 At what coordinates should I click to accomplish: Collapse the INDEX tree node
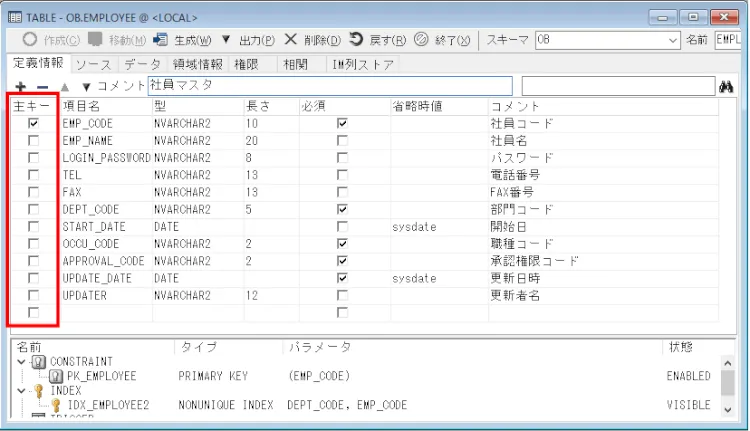coord(21,391)
